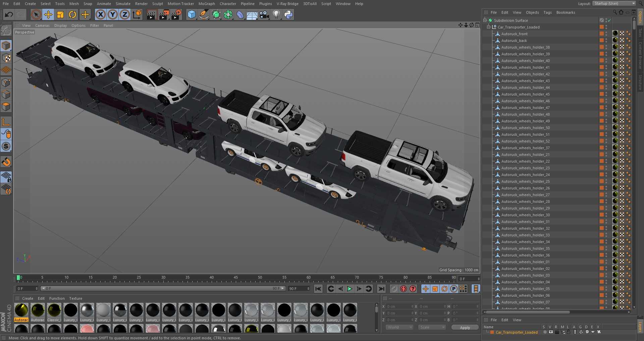Click the Make Editable icon in left sidebar

[6, 31]
